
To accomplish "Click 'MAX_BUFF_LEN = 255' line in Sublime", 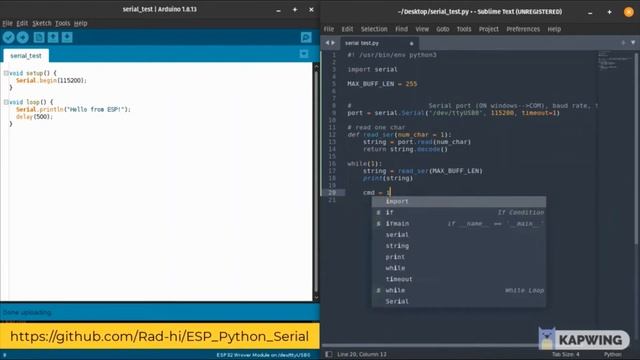I will 382,84.
